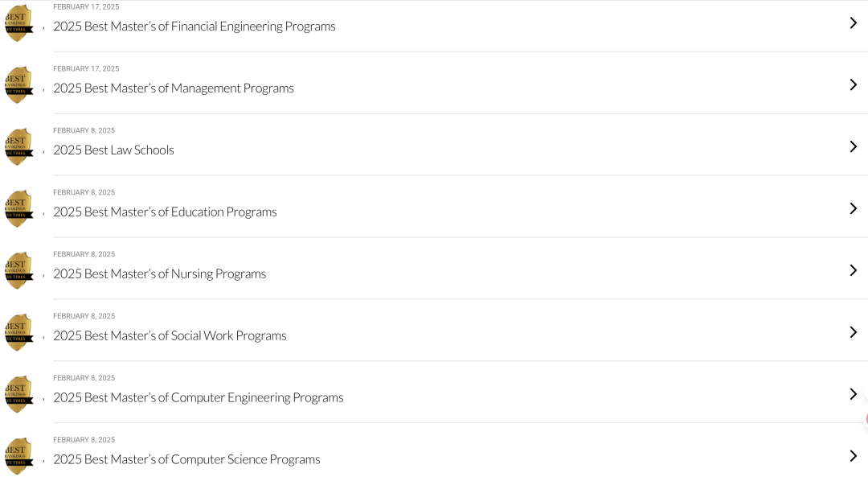Click the chevron for Education Programs row
868x477 pixels.
point(853,208)
